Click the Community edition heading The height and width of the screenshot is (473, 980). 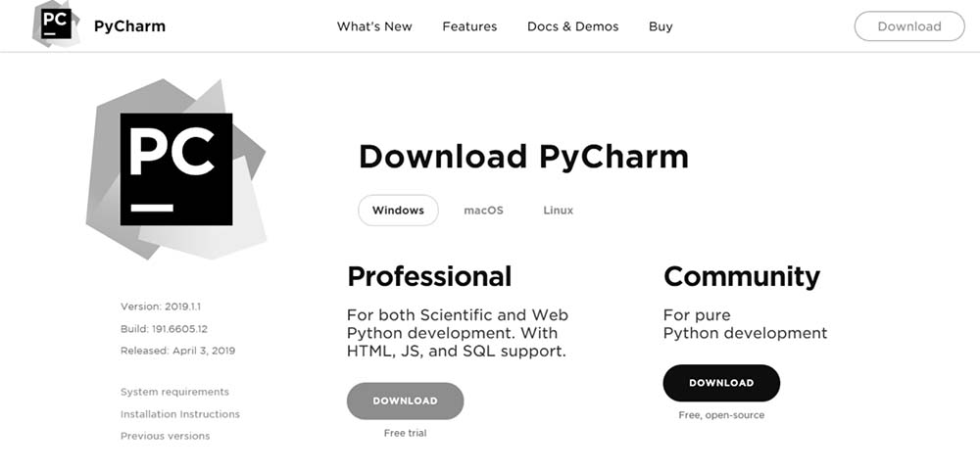[742, 276]
